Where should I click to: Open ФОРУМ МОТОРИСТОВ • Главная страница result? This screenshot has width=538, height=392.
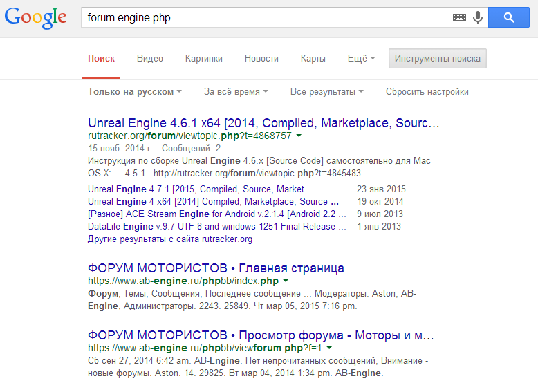point(216,268)
